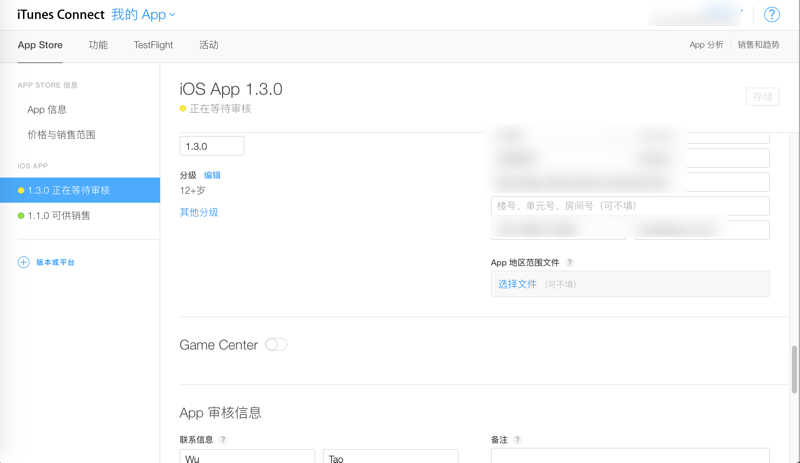Click the iTunes Connect title

coord(61,15)
